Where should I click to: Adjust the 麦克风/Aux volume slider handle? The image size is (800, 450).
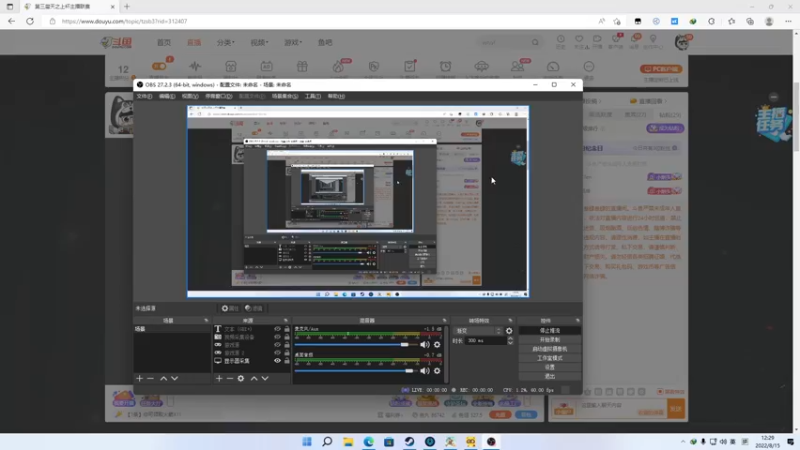[404, 345]
